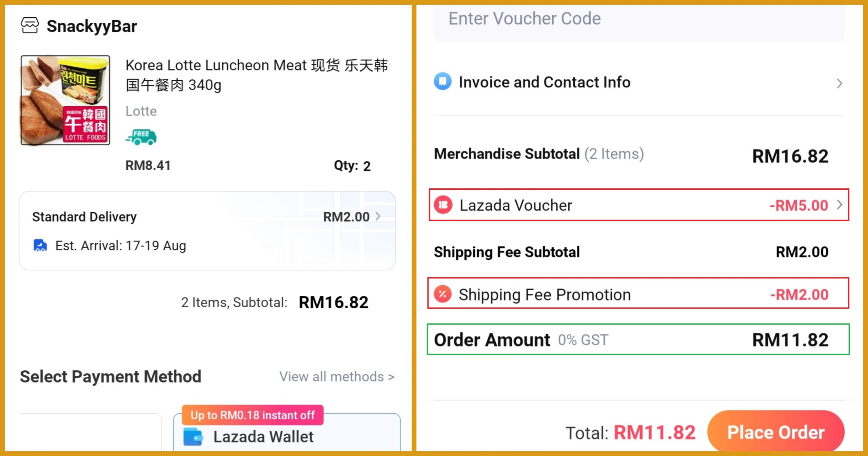Click the Invoice and Contact Info icon
The height and width of the screenshot is (456, 868).
coord(442,82)
